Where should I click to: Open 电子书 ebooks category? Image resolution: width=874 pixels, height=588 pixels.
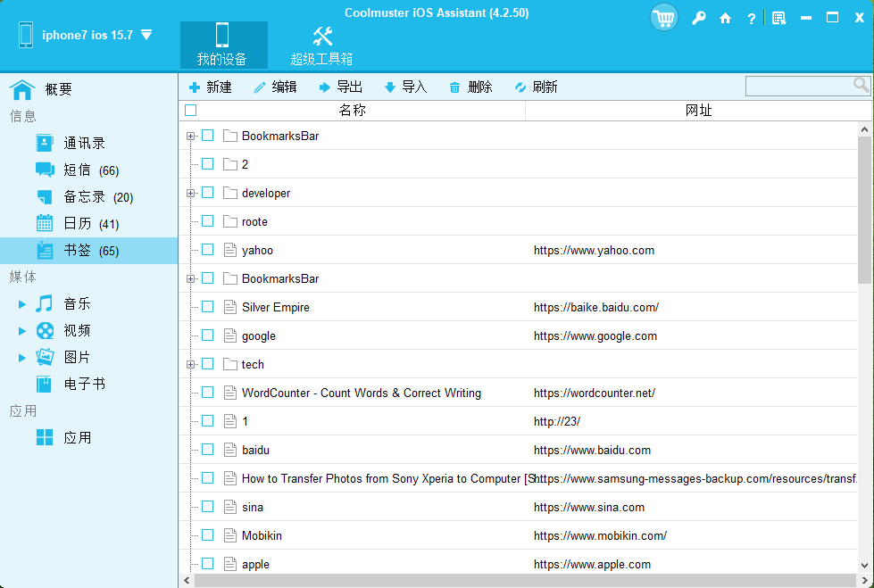point(71,384)
